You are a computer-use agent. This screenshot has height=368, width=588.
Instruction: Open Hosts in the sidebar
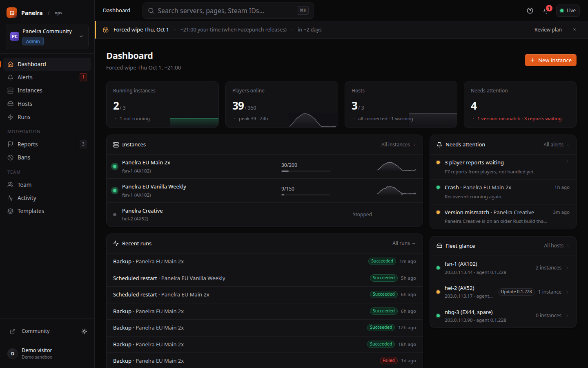coord(47,104)
